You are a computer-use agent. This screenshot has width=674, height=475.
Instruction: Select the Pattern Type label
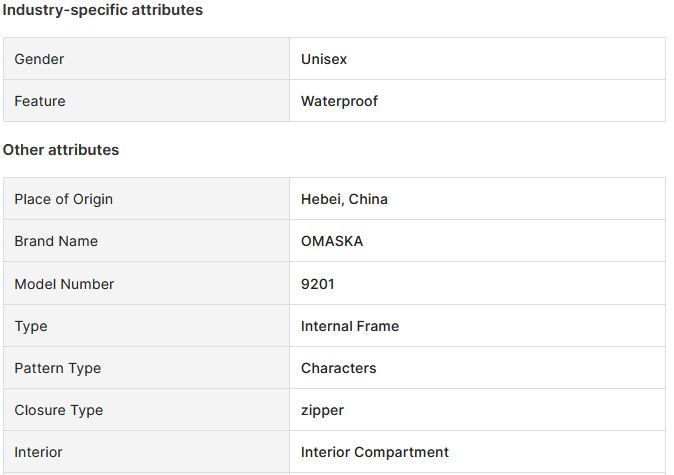click(x=57, y=368)
